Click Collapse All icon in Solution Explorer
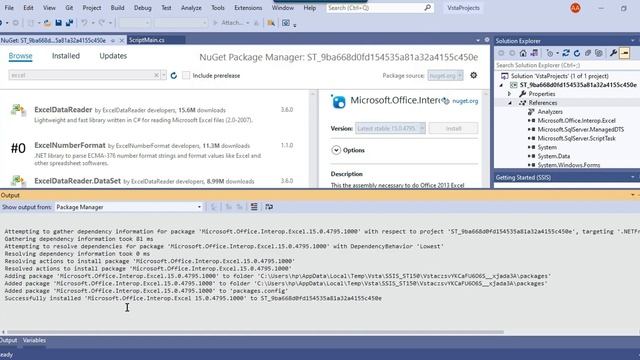The width and height of the screenshot is (640, 360). pos(588,53)
